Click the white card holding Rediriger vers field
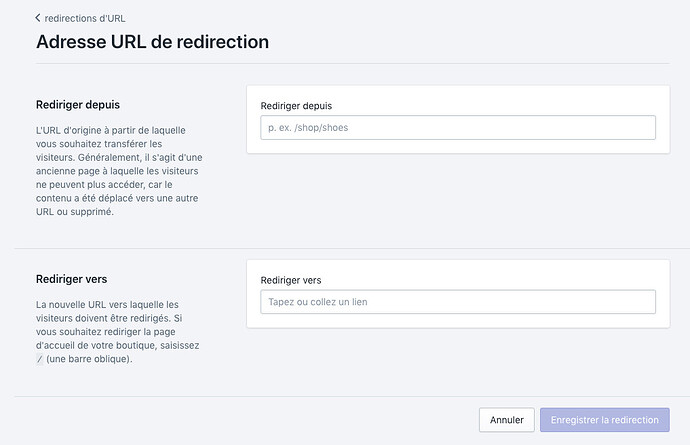Image resolution: width=690 pixels, height=445 pixels. 457,321
